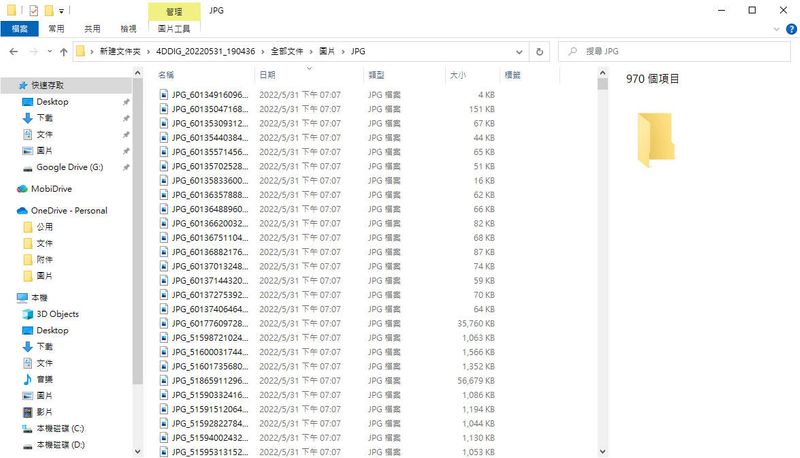This screenshot has height=458, width=800.
Task: Click navigation pane scroll down arrow
Action: coord(137,451)
